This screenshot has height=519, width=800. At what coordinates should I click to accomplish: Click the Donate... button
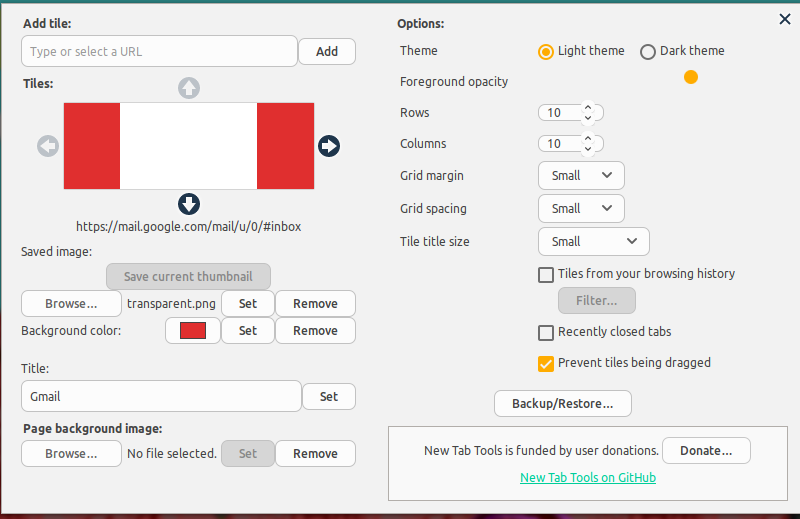click(706, 451)
